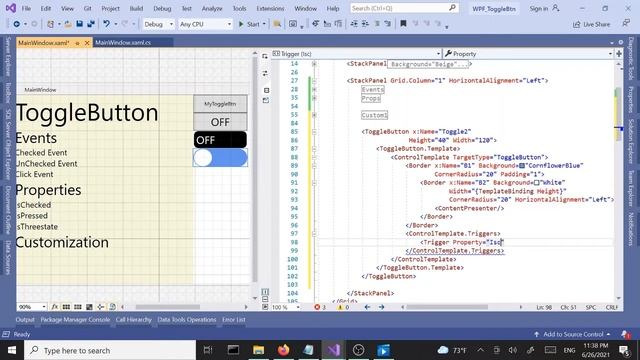
Task: Click the effects fx icon in designer bar
Action: tap(54, 307)
